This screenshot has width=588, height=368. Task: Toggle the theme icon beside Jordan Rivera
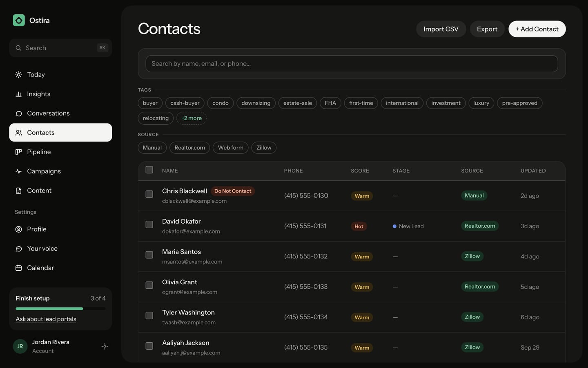click(105, 346)
